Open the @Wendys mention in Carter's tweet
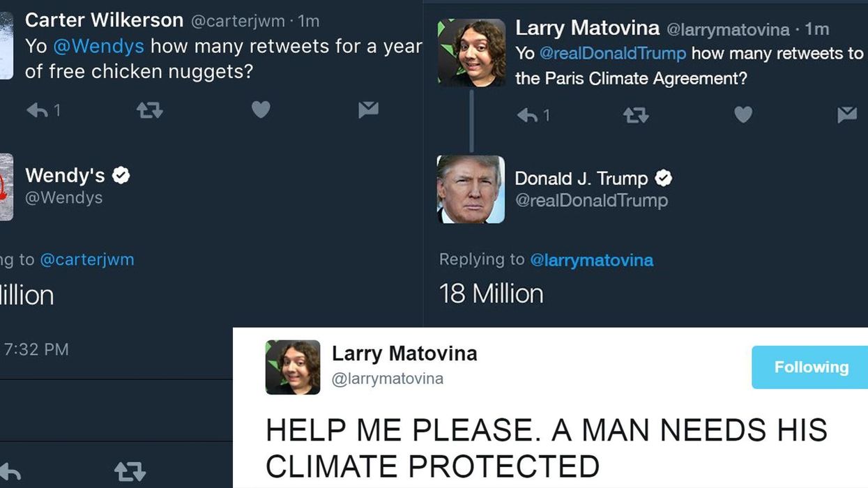Viewport: 868px width, 488px height. coord(98,47)
